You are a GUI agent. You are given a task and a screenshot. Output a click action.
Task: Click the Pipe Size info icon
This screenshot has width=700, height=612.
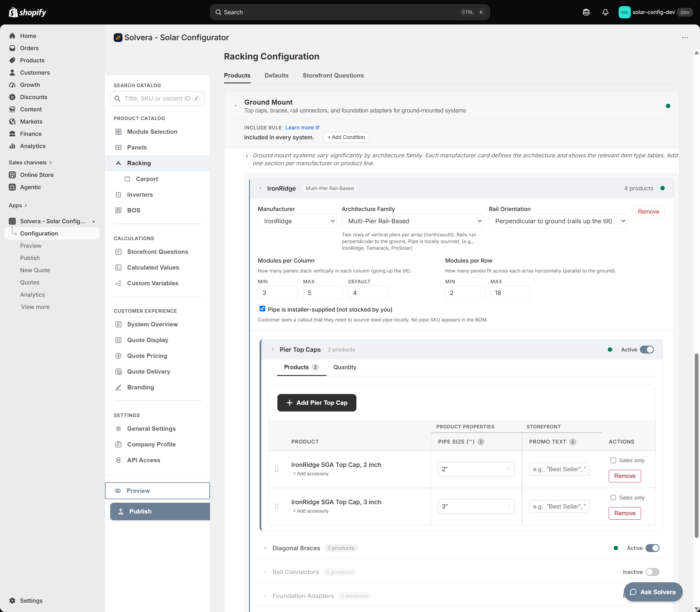click(x=481, y=442)
